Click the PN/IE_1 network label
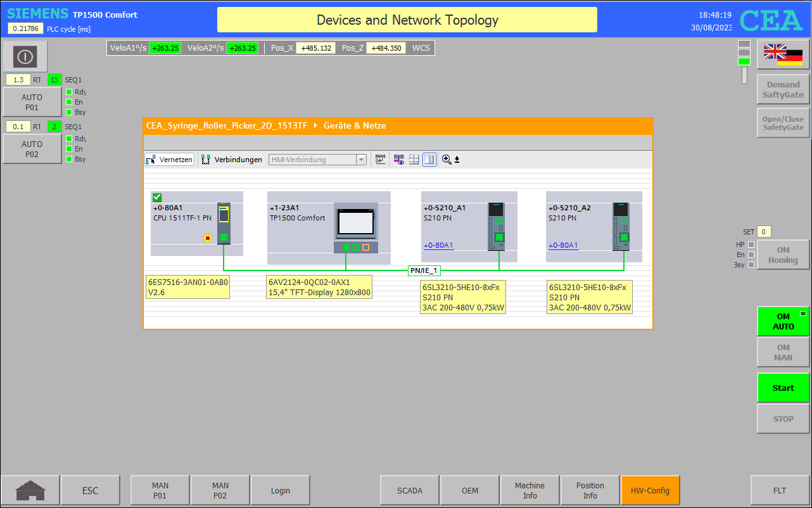The height and width of the screenshot is (508, 812). [424, 270]
